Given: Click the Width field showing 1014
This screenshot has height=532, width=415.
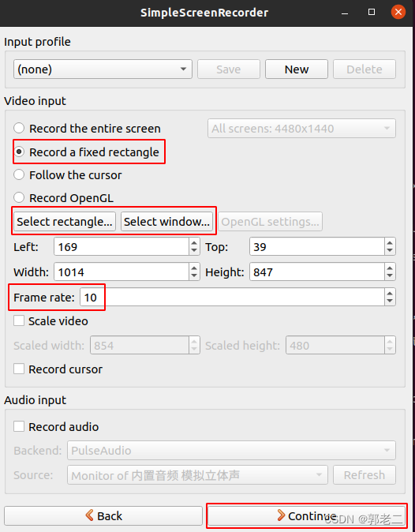Looking at the screenshot, I should tap(122, 272).
